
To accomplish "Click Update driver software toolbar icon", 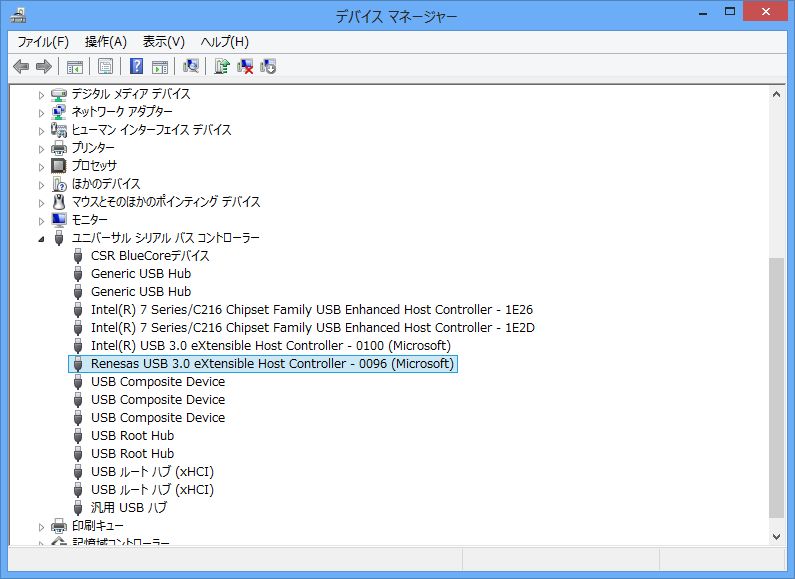I will pos(222,66).
